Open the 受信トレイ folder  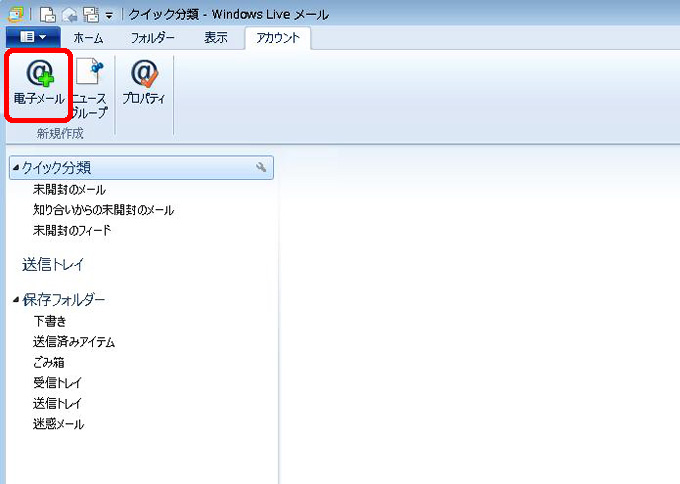[x=57, y=383]
